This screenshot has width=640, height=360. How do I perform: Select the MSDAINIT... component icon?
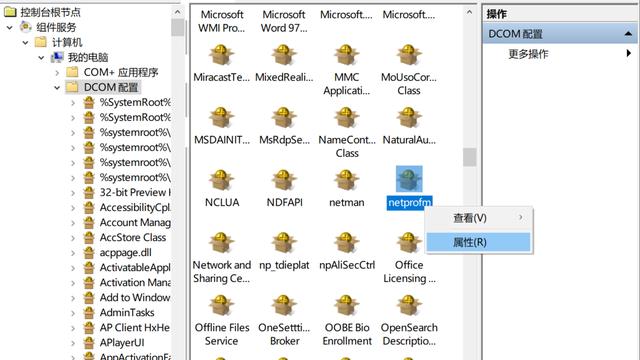221,118
